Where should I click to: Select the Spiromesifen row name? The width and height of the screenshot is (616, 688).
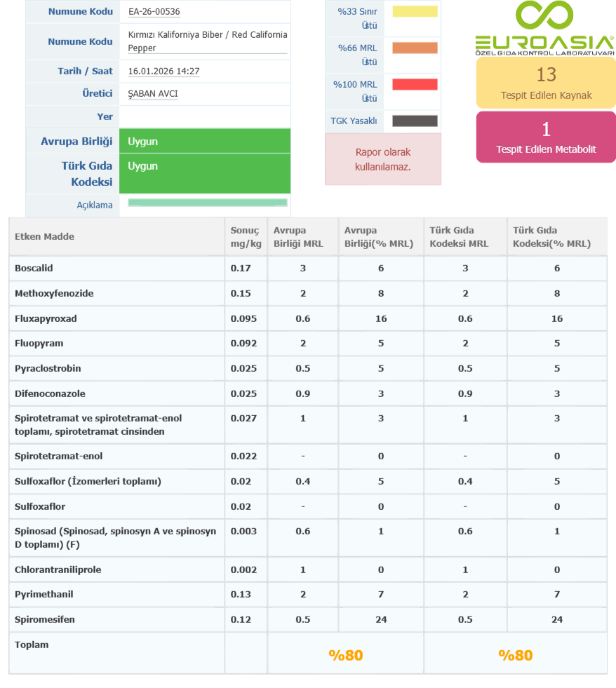[44, 620]
